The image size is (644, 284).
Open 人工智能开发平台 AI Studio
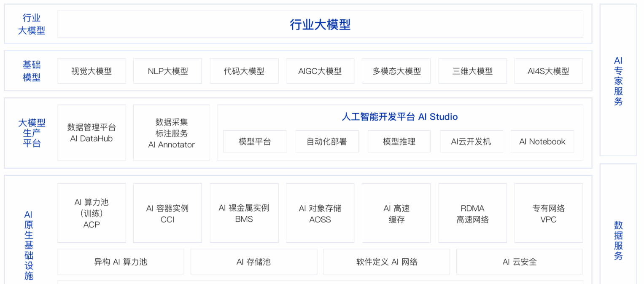click(x=399, y=117)
